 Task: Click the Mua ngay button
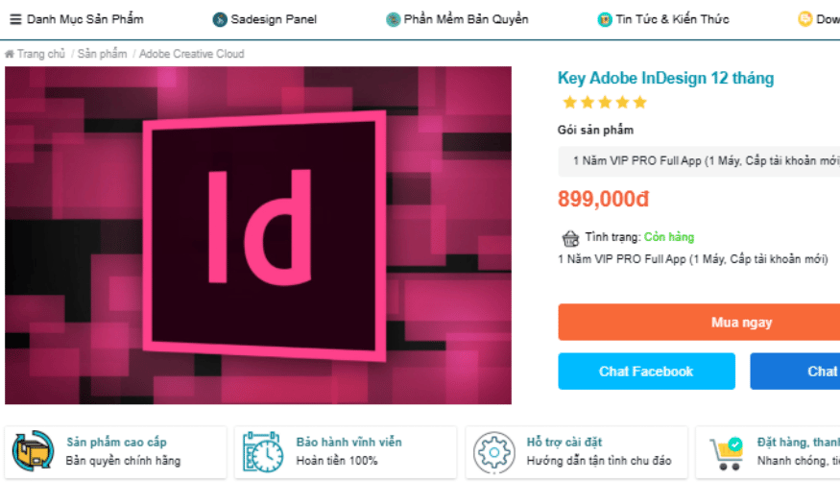(699, 322)
